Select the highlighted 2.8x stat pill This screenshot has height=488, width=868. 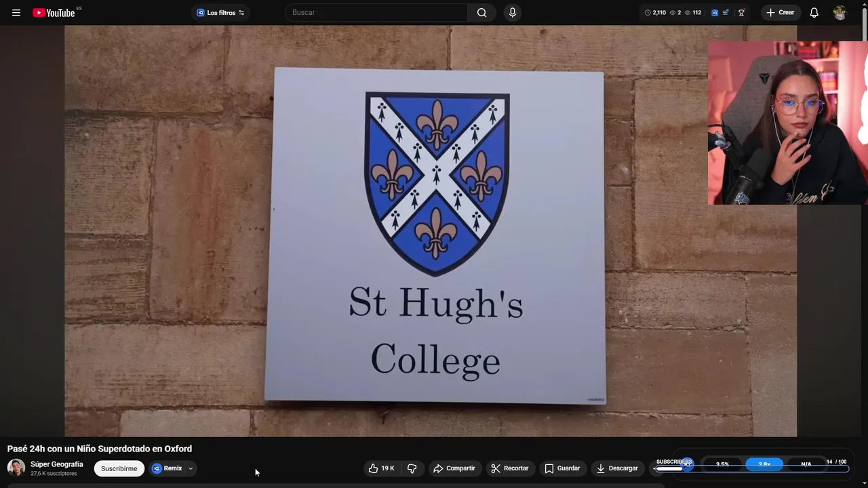tap(764, 464)
